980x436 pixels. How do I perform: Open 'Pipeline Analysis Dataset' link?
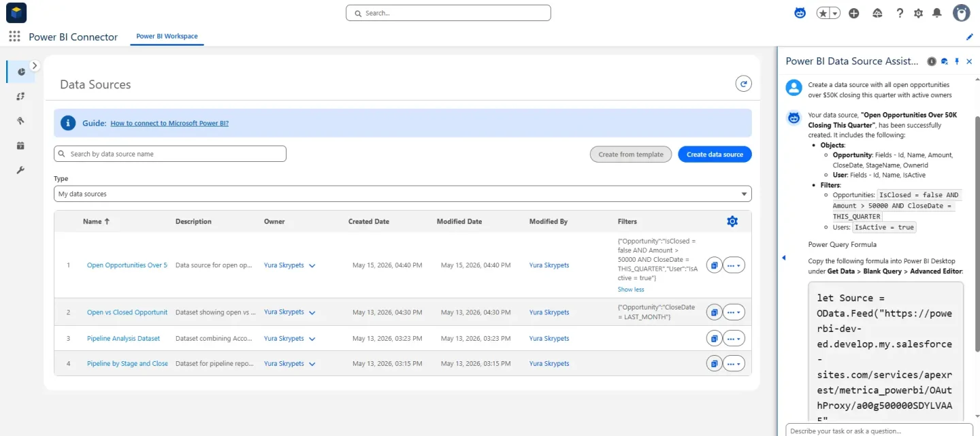coord(124,338)
